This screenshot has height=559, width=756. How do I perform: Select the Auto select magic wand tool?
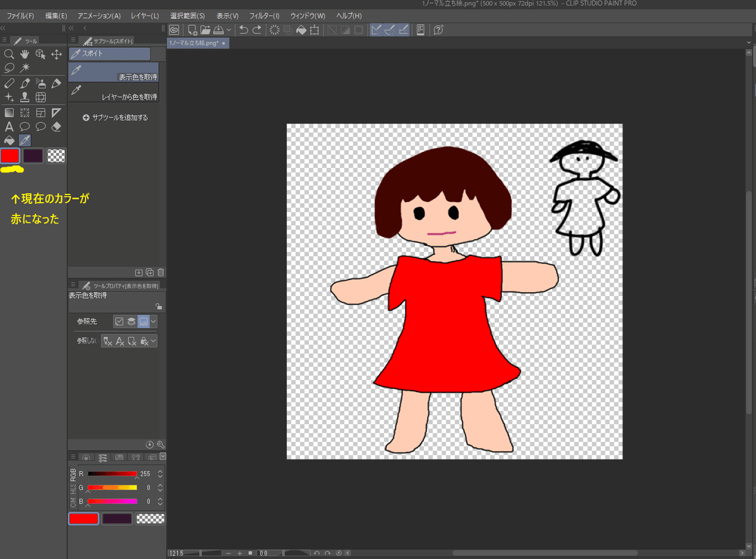25,67
